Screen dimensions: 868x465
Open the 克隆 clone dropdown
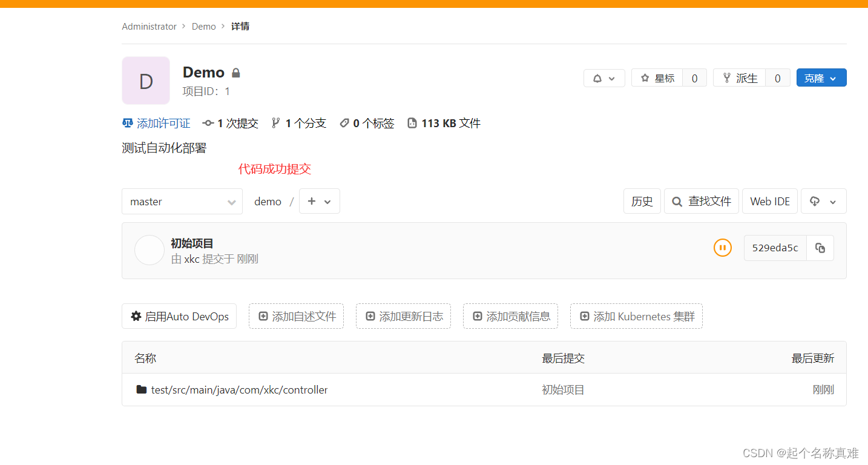point(821,78)
